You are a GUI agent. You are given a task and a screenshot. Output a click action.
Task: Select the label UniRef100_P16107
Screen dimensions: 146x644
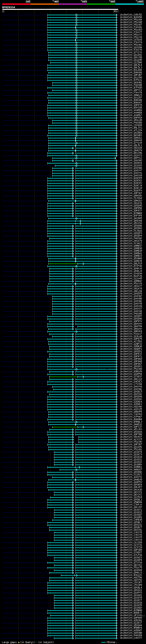pyautogui.click(x=131, y=334)
